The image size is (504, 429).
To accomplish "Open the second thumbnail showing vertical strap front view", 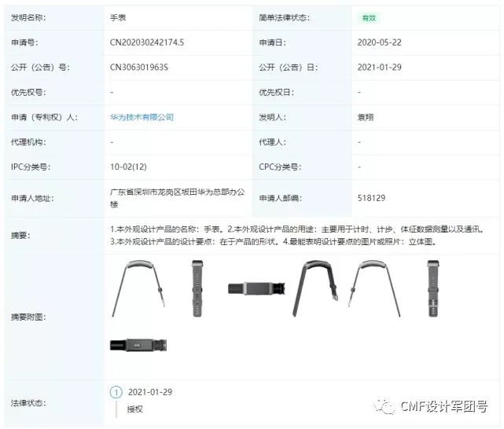I will pyautogui.click(x=197, y=288).
